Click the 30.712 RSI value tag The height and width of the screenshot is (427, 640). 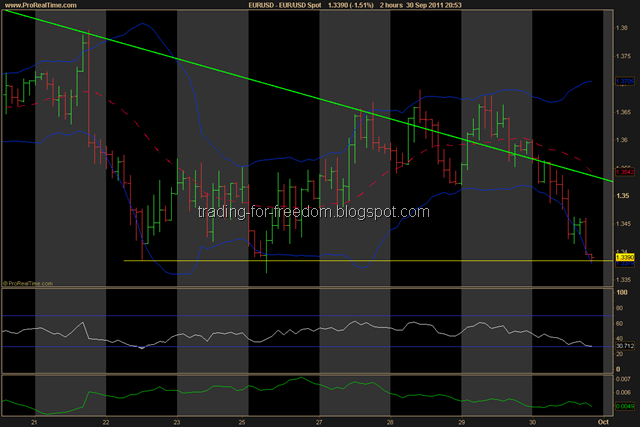(x=625, y=346)
